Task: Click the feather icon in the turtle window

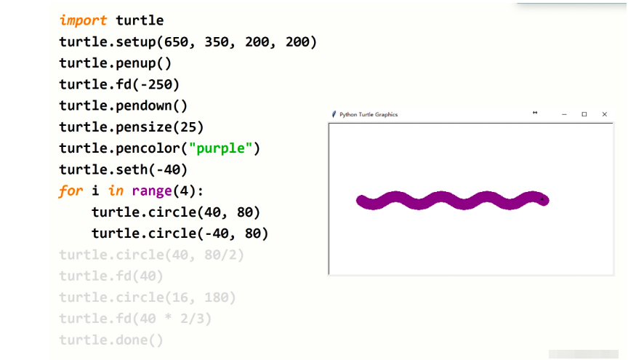Action: [x=334, y=114]
